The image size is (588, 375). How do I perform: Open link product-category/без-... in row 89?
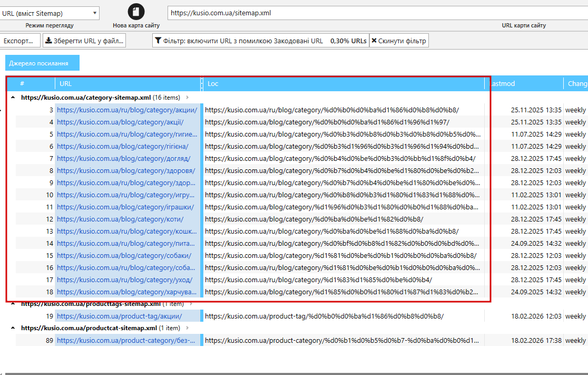(126, 341)
